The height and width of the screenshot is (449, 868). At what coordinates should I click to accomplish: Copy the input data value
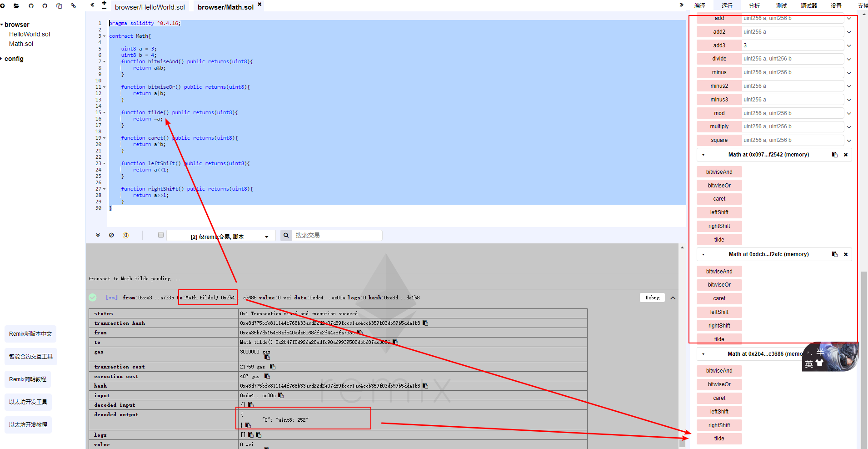[281, 395]
